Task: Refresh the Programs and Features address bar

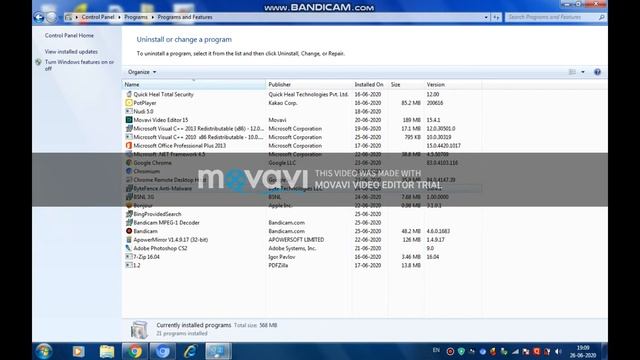Action: (x=496, y=17)
